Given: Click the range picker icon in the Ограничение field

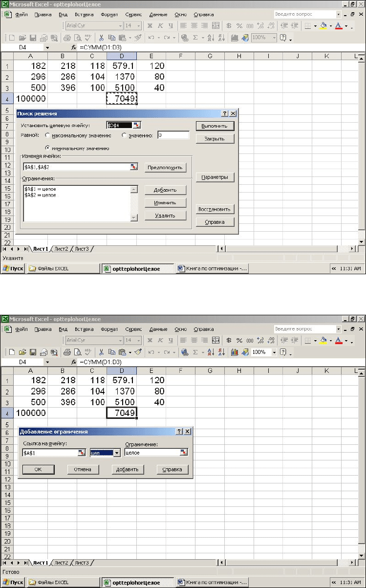Looking at the screenshot, I should tap(184, 453).
